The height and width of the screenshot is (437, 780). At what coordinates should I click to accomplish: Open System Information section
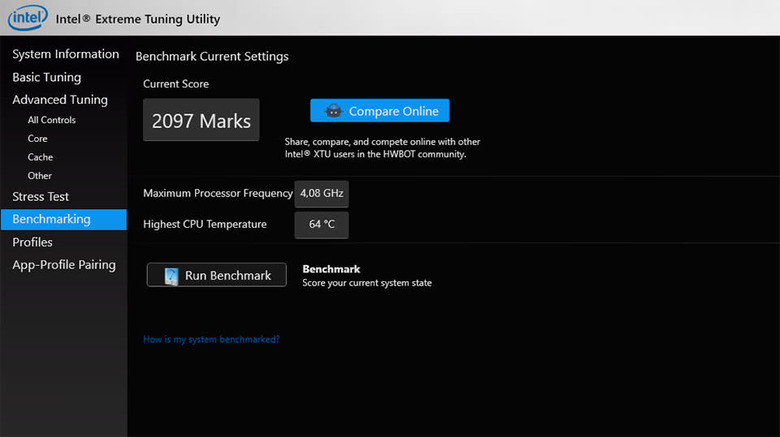pyautogui.click(x=65, y=54)
